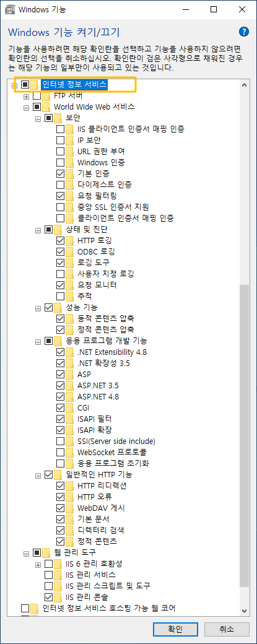Collapse the 응용 프로그램 개발 기능 node
Screen dimensions: 257x644
[38, 341]
